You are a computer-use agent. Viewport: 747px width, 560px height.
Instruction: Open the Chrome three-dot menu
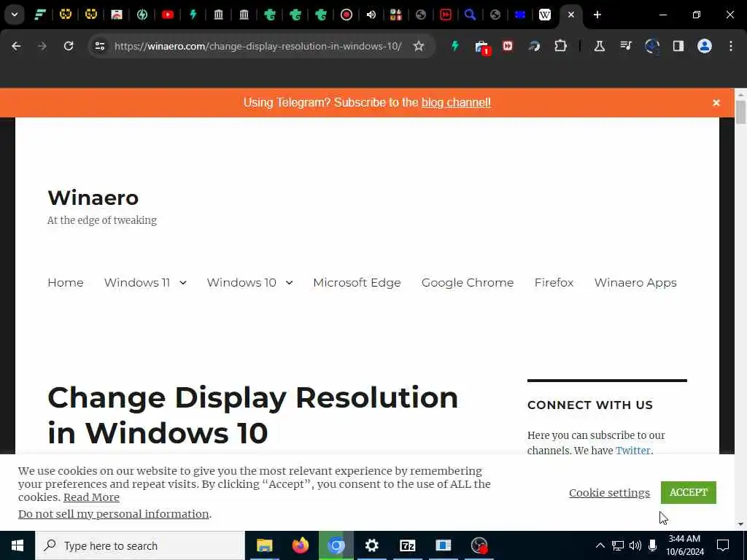pyautogui.click(x=731, y=46)
